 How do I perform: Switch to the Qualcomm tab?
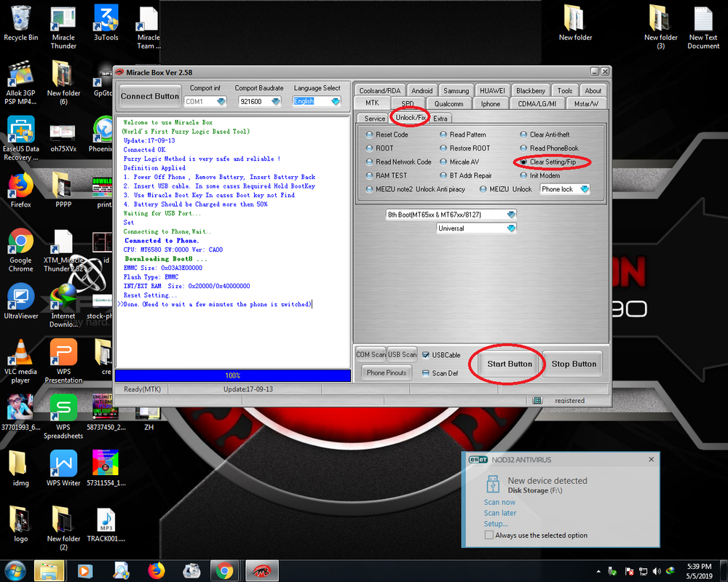[448, 103]
